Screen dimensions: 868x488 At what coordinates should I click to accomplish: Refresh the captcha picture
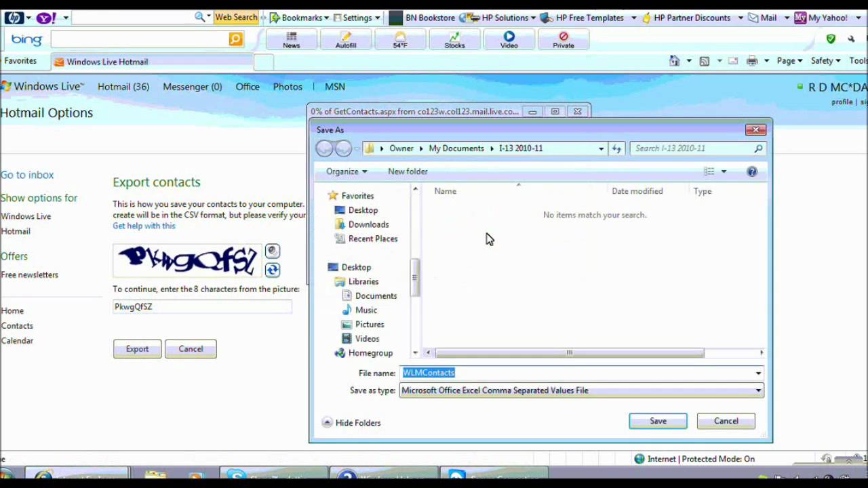tap(272, 270)
